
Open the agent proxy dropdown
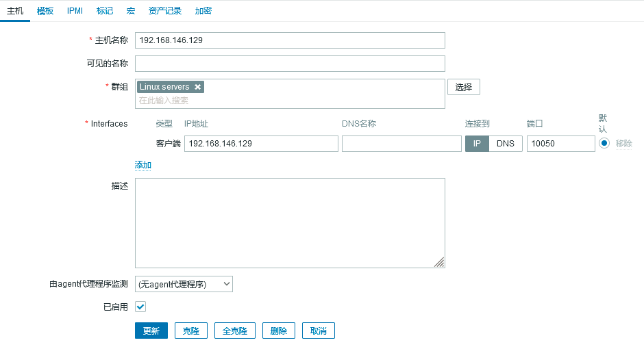click(184, 284)
